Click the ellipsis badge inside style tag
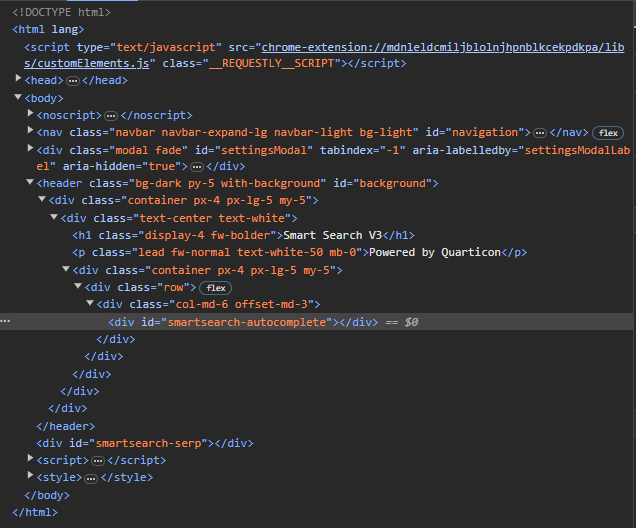The height and width of the screenshot is (528, 636). pyautogui.click(x=91, y=479)
